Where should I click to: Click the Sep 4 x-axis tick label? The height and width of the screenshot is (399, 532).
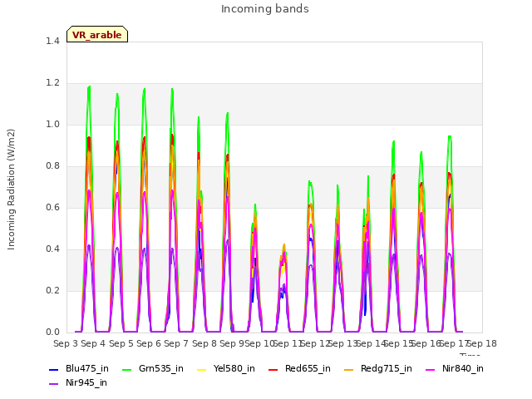pyautogui.click(x=93, y=343)
